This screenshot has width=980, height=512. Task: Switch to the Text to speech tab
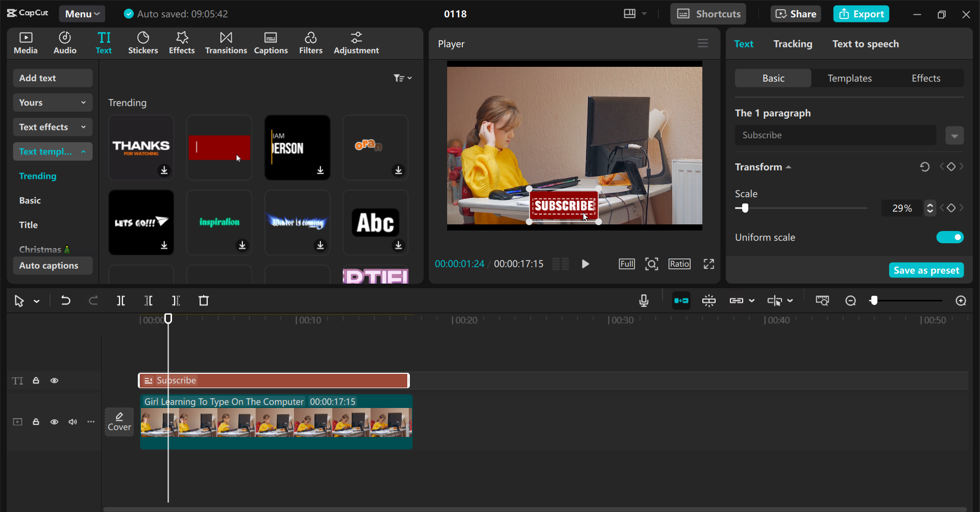click(x=866, y=44)
